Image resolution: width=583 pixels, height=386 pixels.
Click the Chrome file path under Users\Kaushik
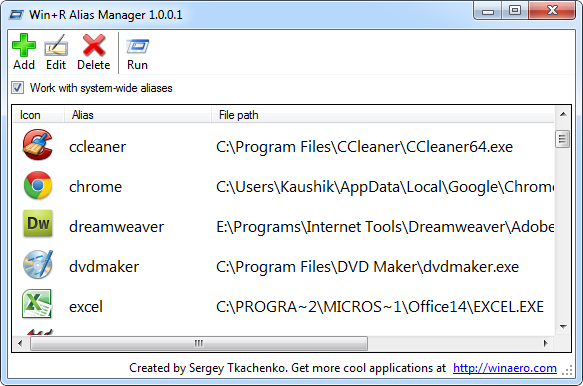[385, 187]
